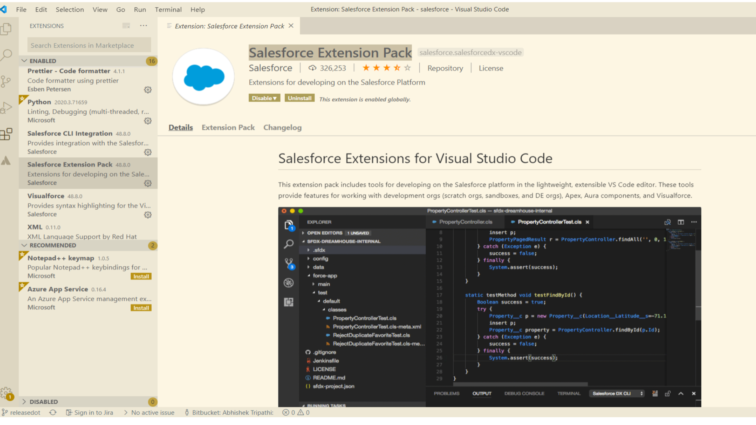Collapse the RECOMMENDED extensions section
Image resolution: width=756 pixels, height=425 pixels.
pos(24,246)
